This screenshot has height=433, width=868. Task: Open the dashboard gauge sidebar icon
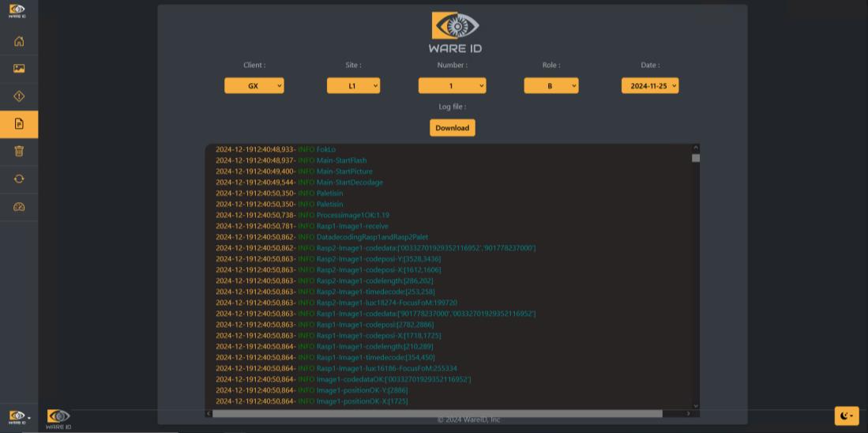tap(19, 207)
